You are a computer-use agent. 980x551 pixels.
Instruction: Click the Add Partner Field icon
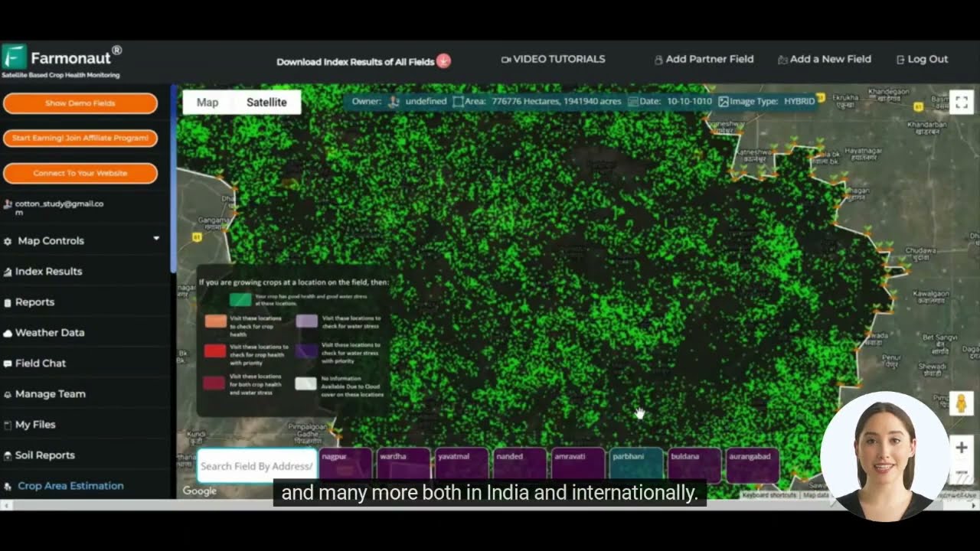pyautogui.click(x=658, y=60)
